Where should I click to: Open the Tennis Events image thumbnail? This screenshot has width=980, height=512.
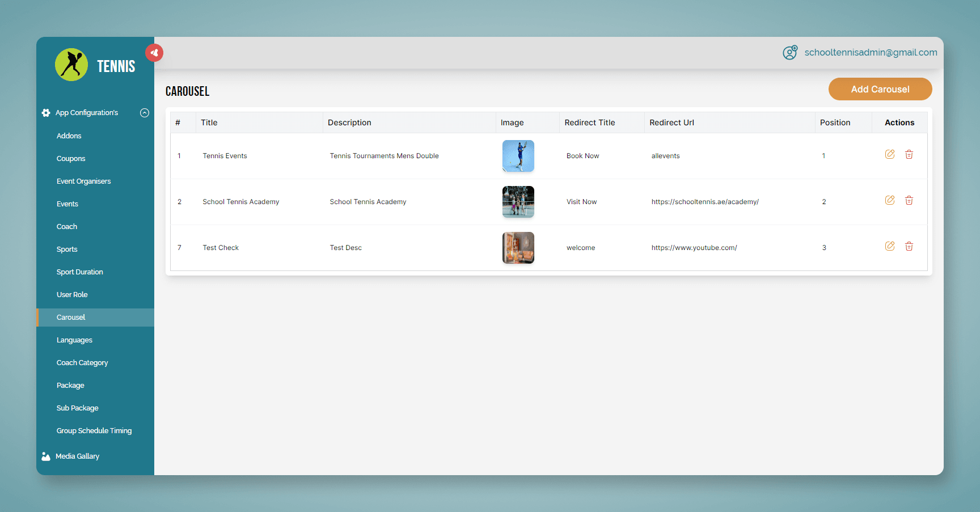[x=518, y=156]
